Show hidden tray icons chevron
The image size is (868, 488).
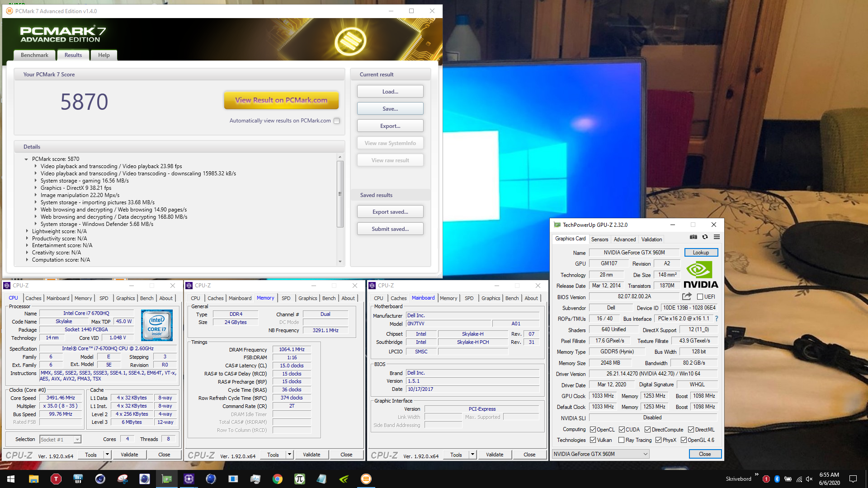point(756,474)
